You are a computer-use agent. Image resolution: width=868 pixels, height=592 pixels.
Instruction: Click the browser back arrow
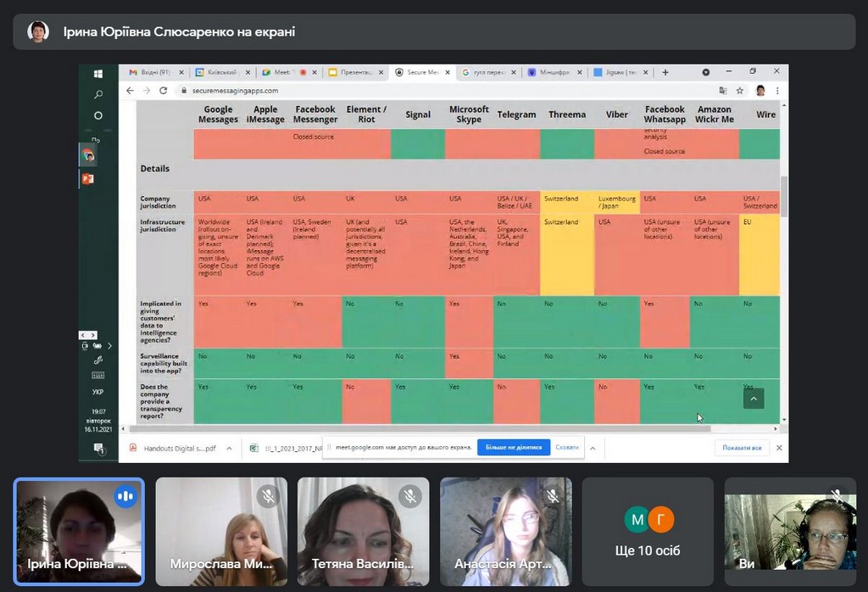130,90
